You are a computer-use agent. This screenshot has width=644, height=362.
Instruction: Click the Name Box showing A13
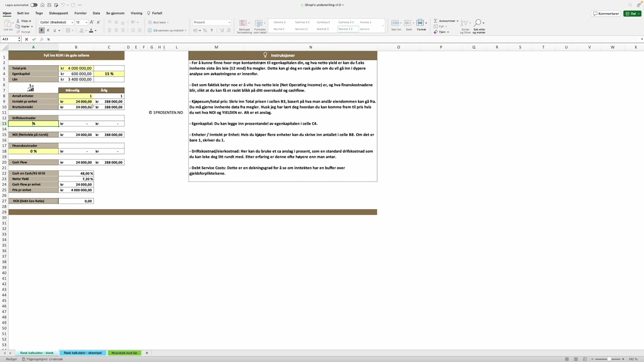pos(10,39)
